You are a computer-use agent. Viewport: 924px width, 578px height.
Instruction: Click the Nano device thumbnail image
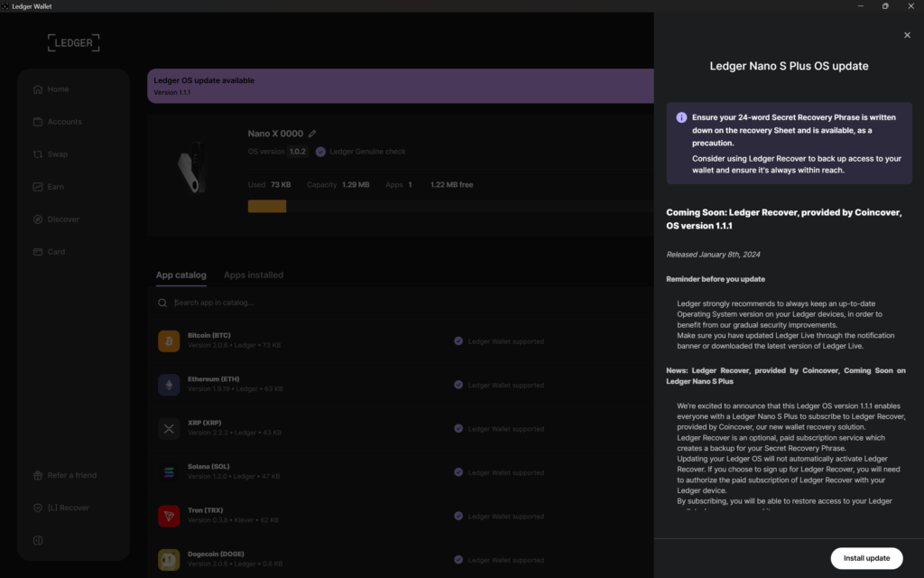click(x=192, y=167)
